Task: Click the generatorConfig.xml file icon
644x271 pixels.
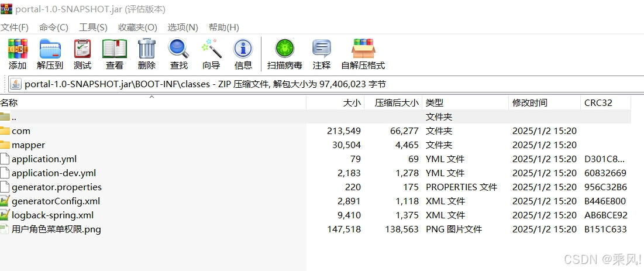Action: click(5, 201)
